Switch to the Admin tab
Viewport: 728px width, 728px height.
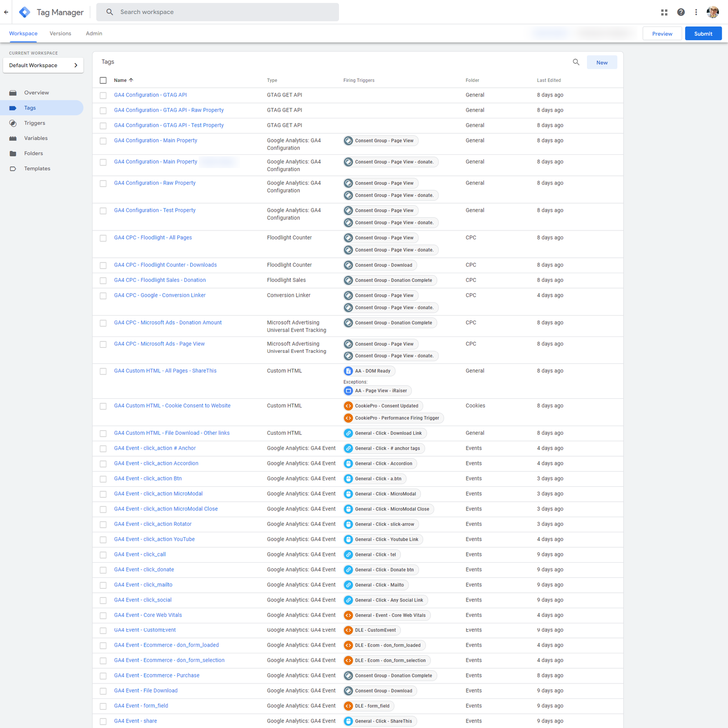point(94,33)
